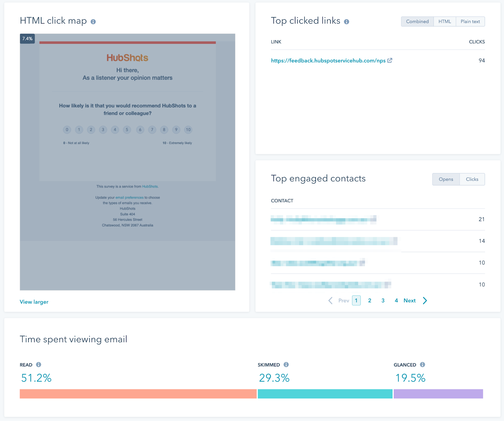This screenshot has height=421, width=504.
Task: Click the left chevron pagination arrow
Action: 330,301
